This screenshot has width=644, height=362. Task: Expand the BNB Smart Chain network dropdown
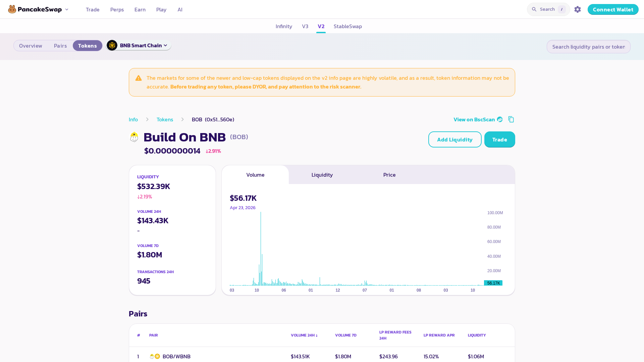(x=139, y=45)
